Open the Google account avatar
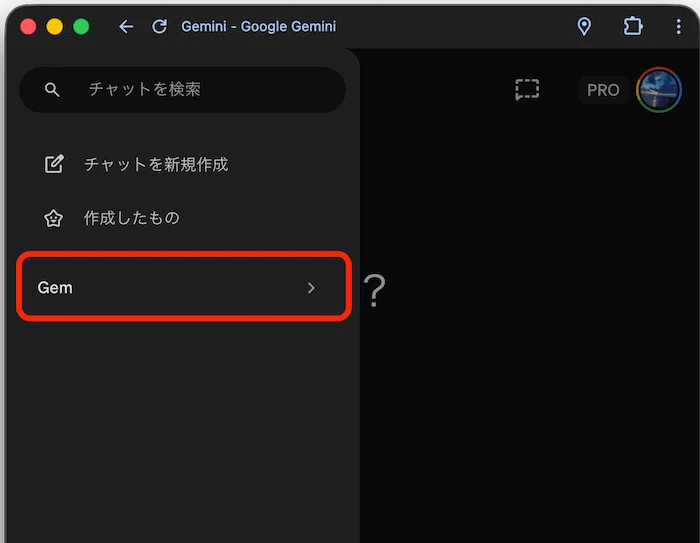700x543 pixels. coord(659,90)
